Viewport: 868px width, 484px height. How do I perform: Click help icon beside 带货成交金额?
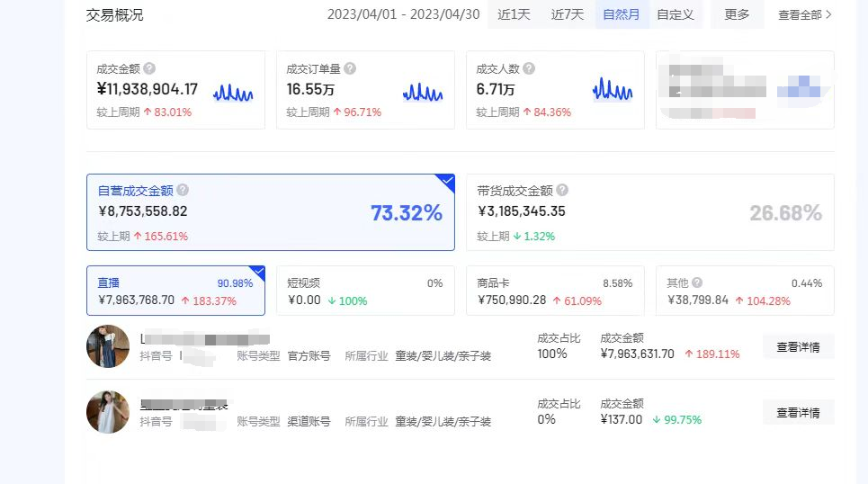point(562,190)
